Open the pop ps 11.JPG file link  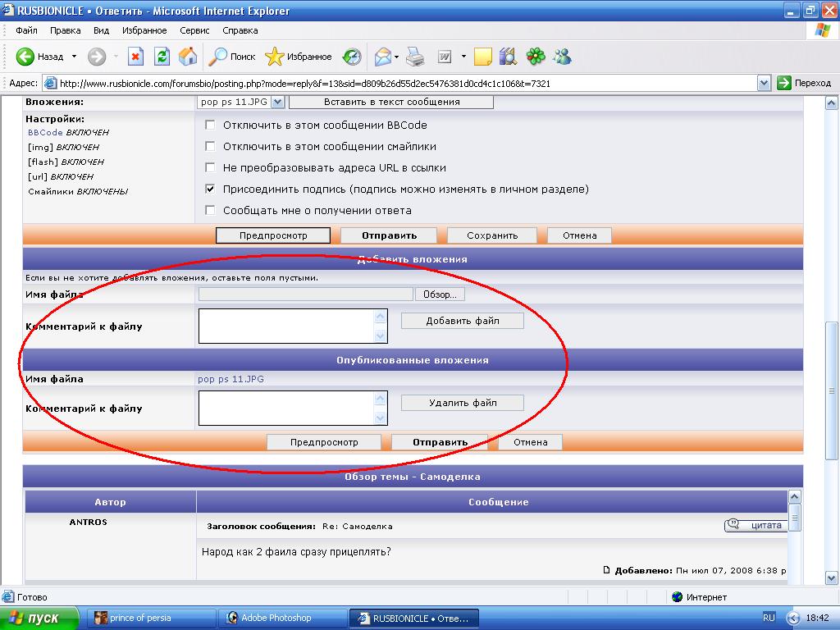231,379
